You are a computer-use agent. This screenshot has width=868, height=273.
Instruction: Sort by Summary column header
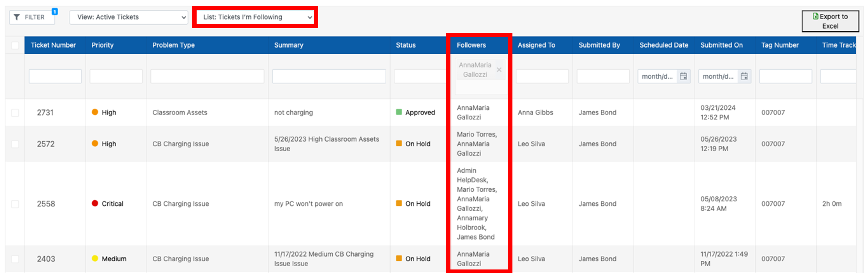289,45
